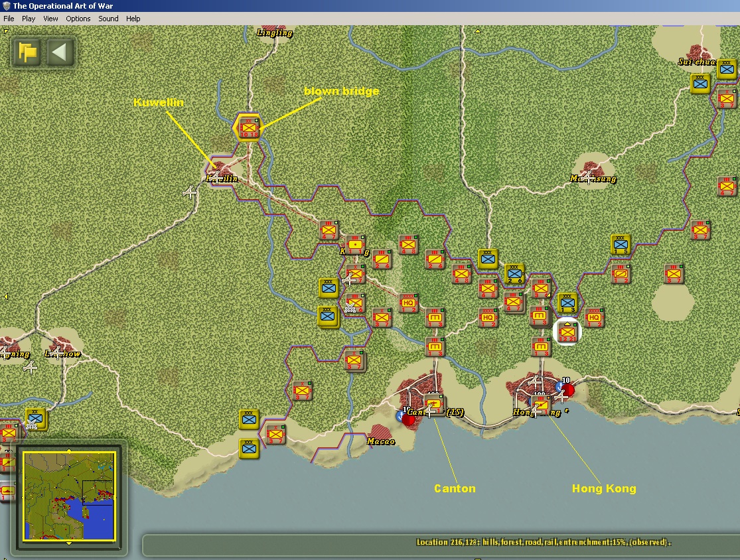Select the 1-3 unit directly north of Canton
Image resolution: width=740 pixels, height=560 pixels.
tap(434, 346)
